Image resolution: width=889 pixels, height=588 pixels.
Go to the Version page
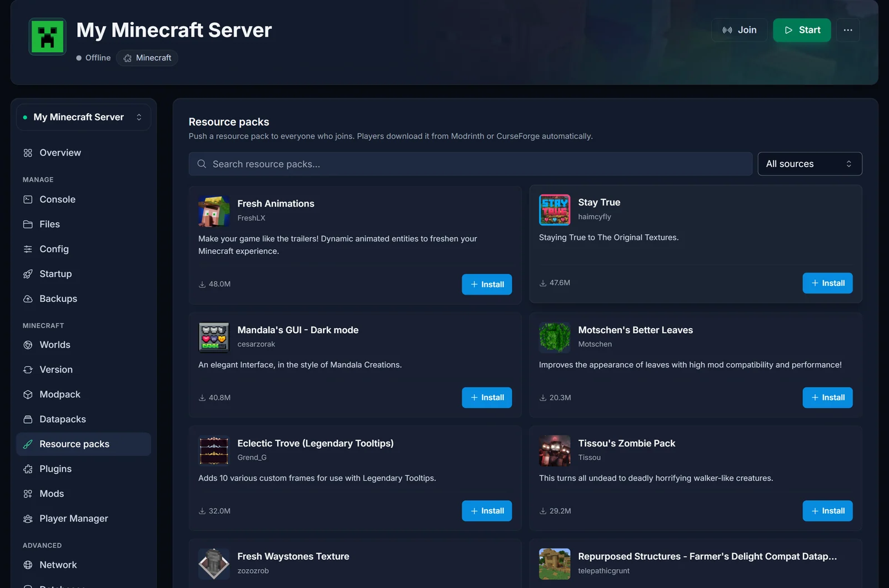[x=83, y=370]
